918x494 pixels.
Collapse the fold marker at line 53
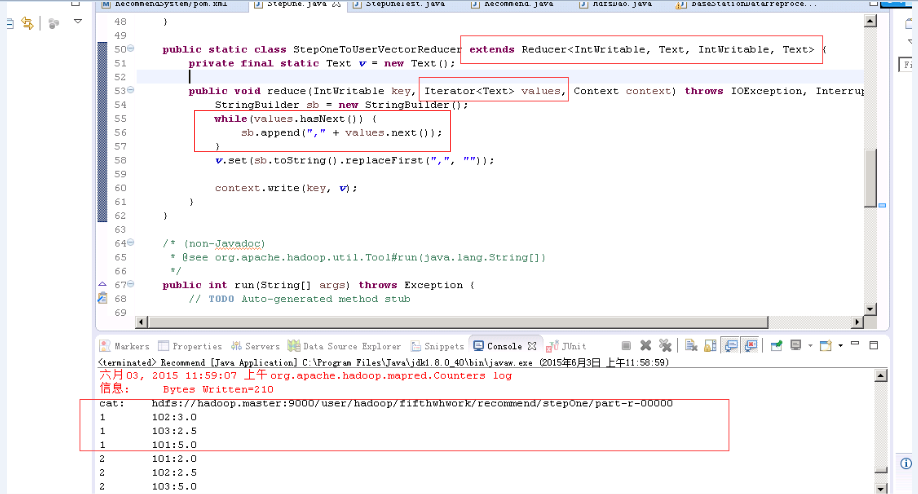click(131, 90)
